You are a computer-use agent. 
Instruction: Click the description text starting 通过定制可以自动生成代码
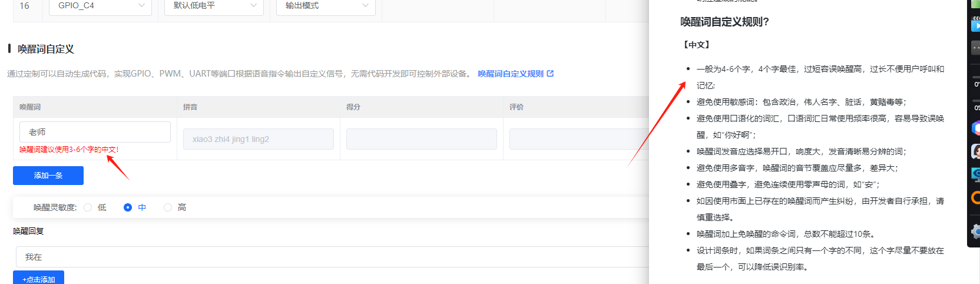point(239,74)
